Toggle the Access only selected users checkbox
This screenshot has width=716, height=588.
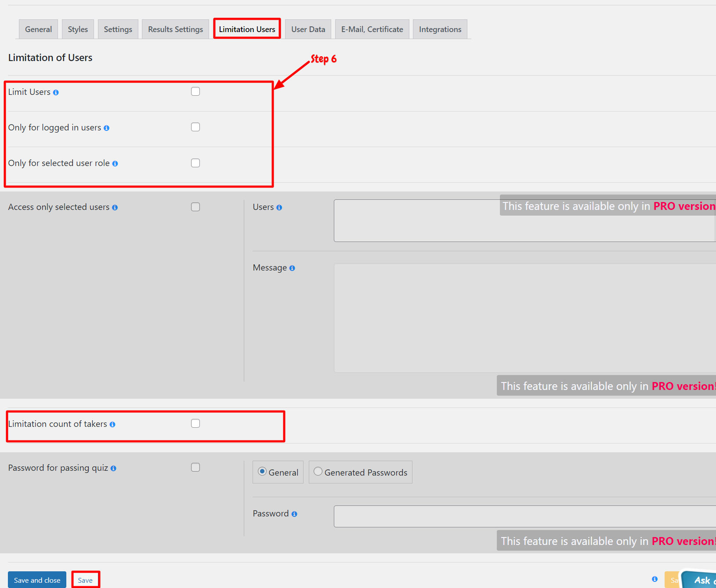pyautogui.click(x=195, y=207)
